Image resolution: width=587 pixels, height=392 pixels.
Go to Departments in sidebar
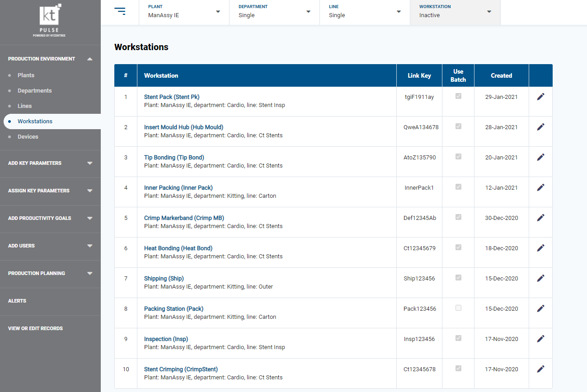(x=34, y=91)
